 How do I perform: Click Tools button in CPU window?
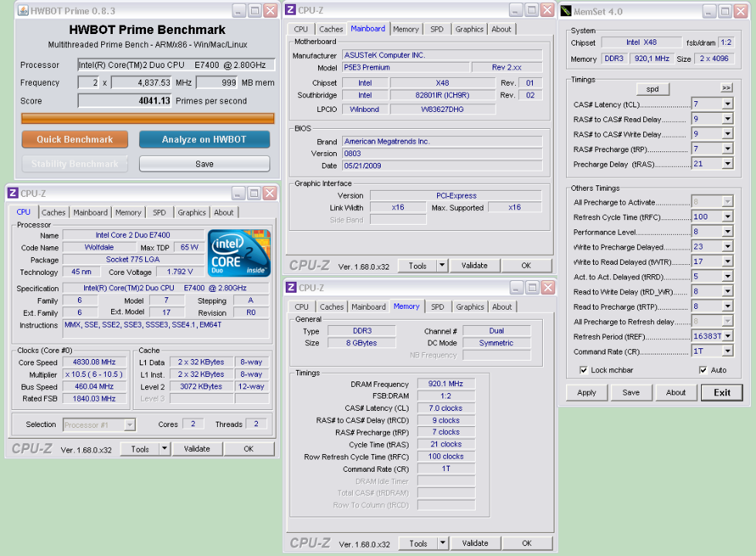[x=140, y=449]
